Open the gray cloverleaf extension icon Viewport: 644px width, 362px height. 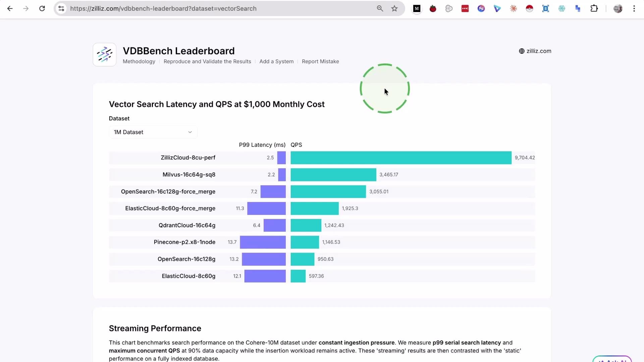tap(449, 9)
